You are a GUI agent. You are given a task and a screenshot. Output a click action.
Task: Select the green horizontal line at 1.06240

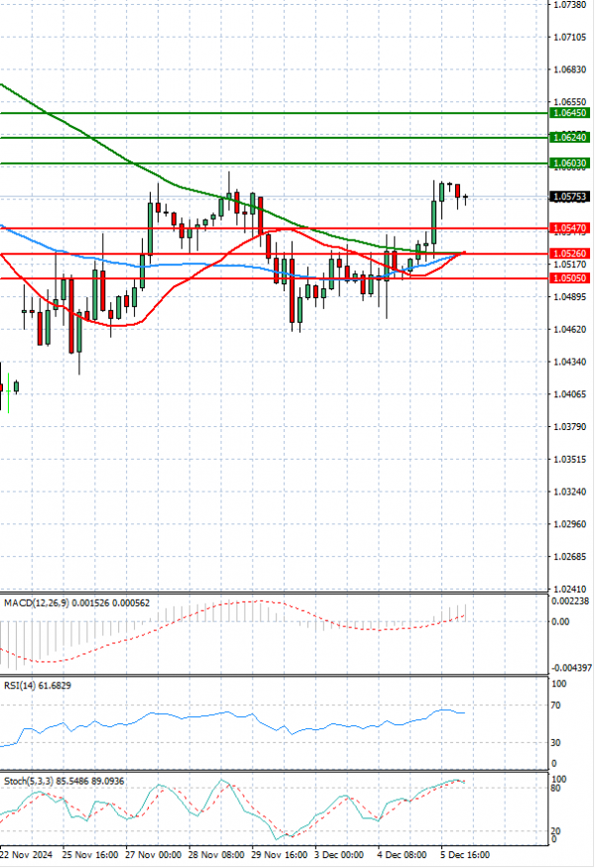[x=275, y=138]
